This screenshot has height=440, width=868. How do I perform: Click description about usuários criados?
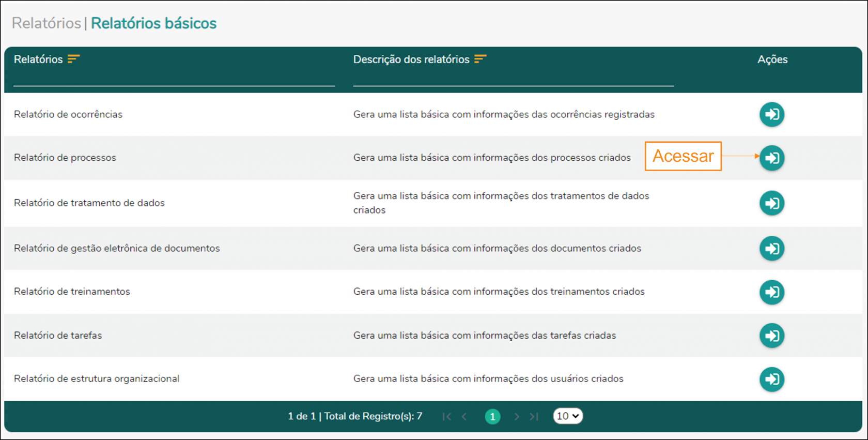(488, 378)
